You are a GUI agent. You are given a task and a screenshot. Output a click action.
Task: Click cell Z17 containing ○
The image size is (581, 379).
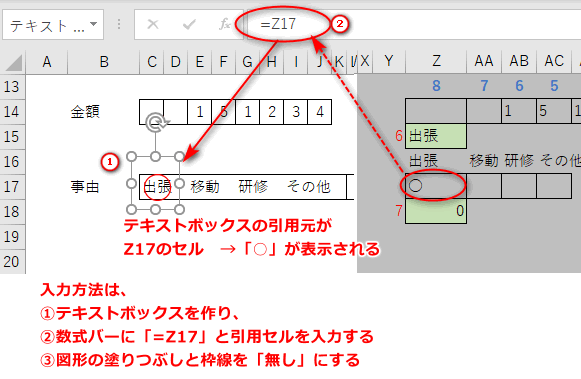tap(436, 186)
